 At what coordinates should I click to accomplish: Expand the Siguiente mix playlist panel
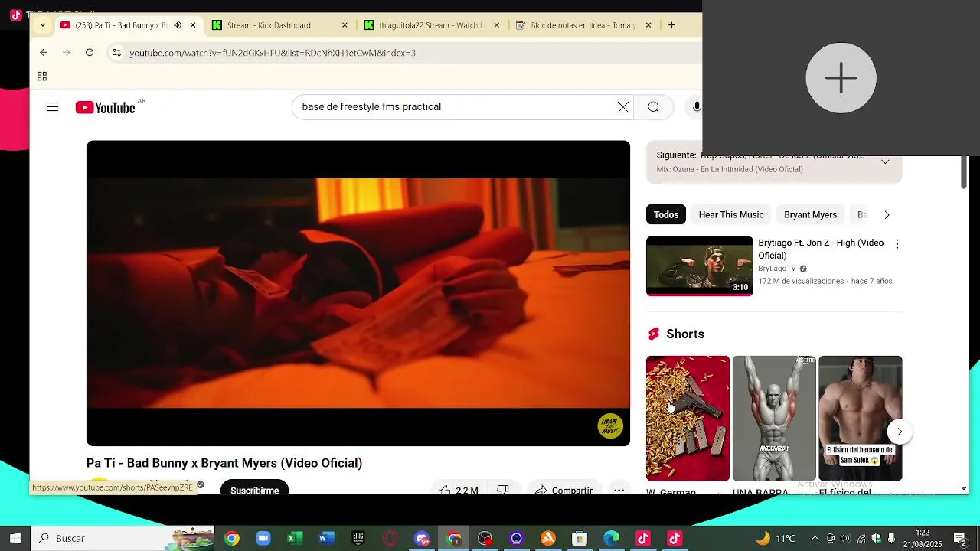(x=885, y=162)
